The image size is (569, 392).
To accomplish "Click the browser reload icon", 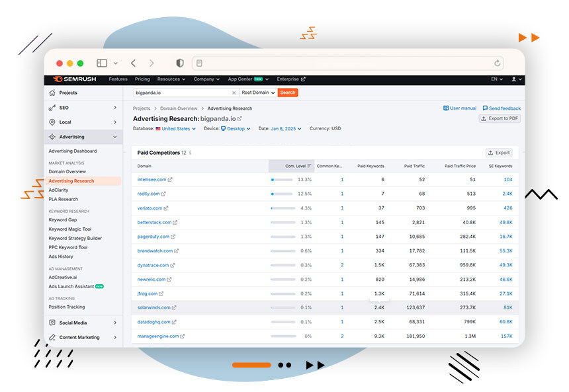I will (x=498, y=63).
